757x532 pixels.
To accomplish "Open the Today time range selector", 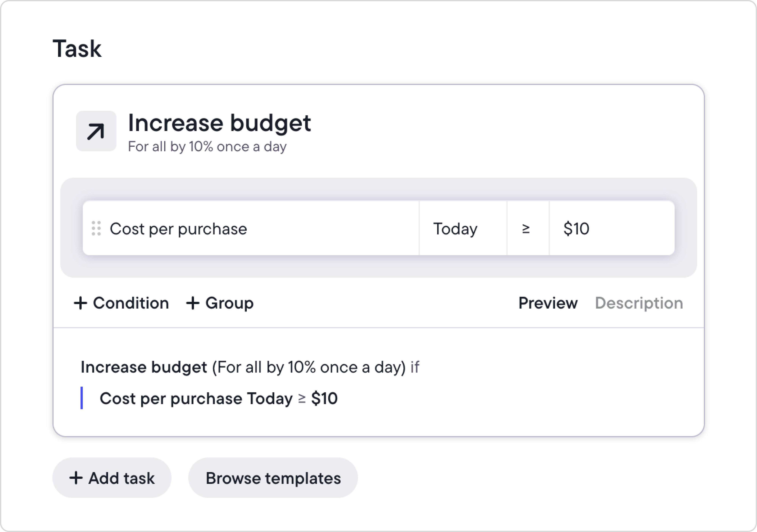I will pos(463,228).
